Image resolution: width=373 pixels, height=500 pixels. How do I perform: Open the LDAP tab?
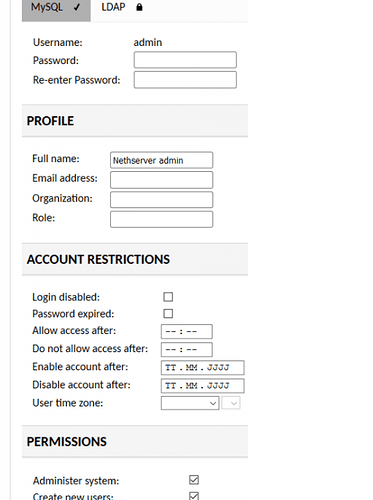click(122, 9)
